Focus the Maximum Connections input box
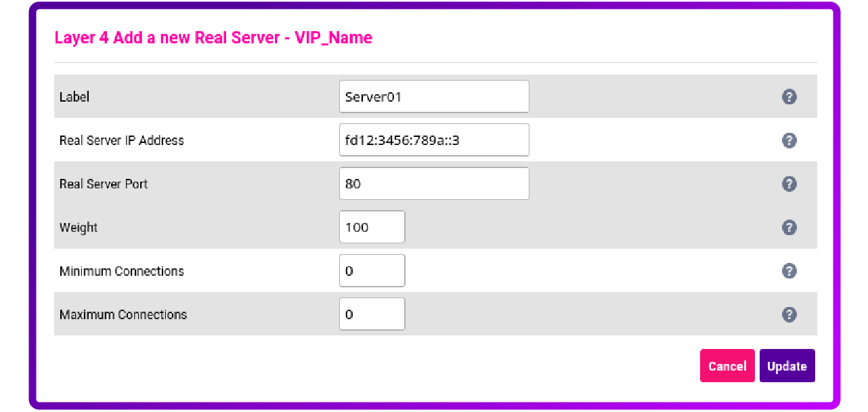 point(372,314)
